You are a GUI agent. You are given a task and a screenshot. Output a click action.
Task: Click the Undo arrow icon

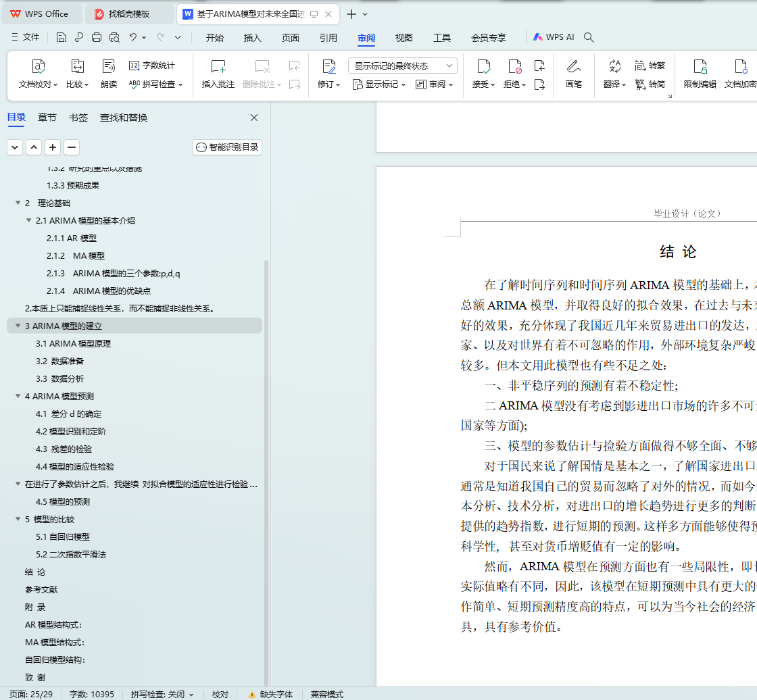tap(132, 37)
